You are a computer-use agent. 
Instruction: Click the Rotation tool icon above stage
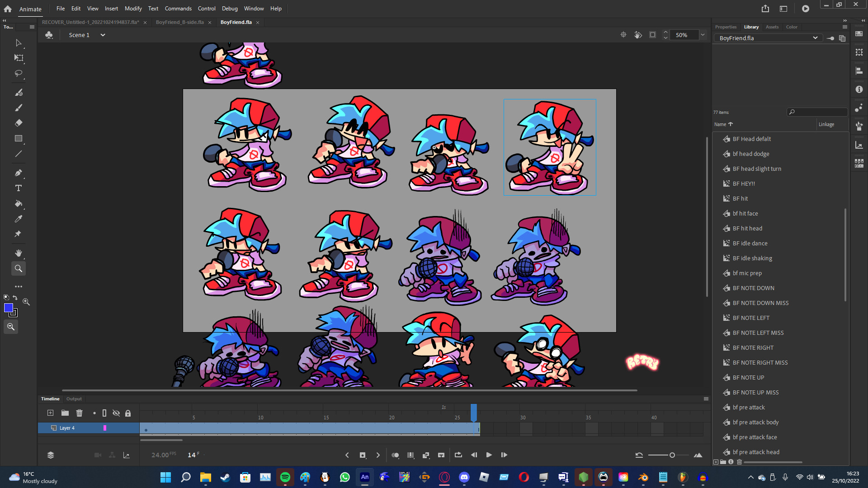pyautogui.click(x=638, y=35)
